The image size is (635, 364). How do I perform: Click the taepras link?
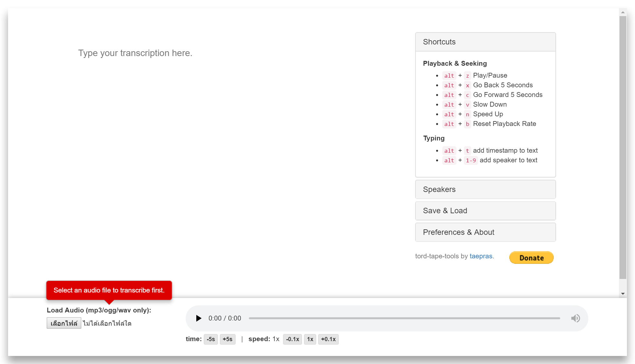click(481, 256)
